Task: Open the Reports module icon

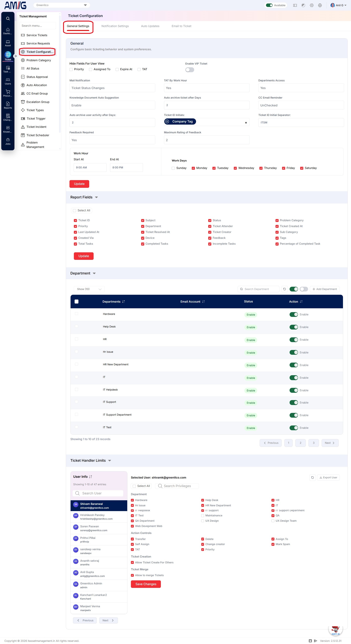Action: coord(8,105)
